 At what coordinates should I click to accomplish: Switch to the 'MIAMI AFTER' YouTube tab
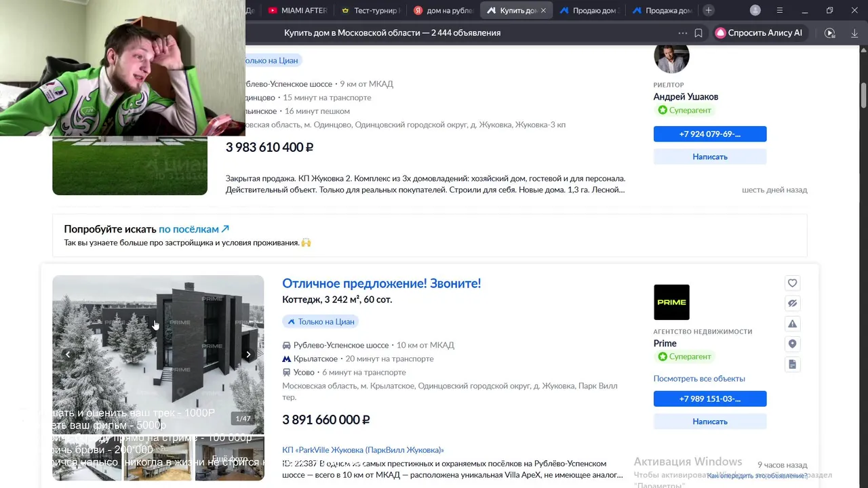tap(298, 10)
